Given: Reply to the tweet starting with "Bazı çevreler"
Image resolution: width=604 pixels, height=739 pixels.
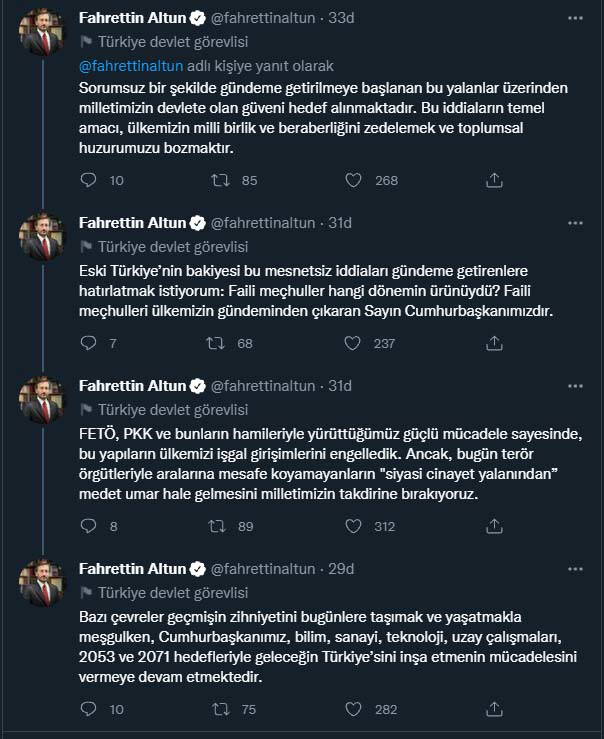Looking at the screenshot, I should 89,709.
